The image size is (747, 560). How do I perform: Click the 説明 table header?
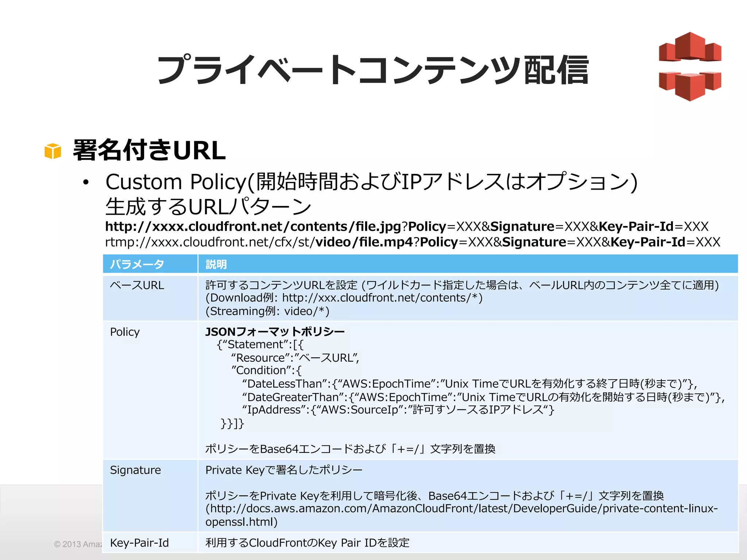[x=468, y=264]
